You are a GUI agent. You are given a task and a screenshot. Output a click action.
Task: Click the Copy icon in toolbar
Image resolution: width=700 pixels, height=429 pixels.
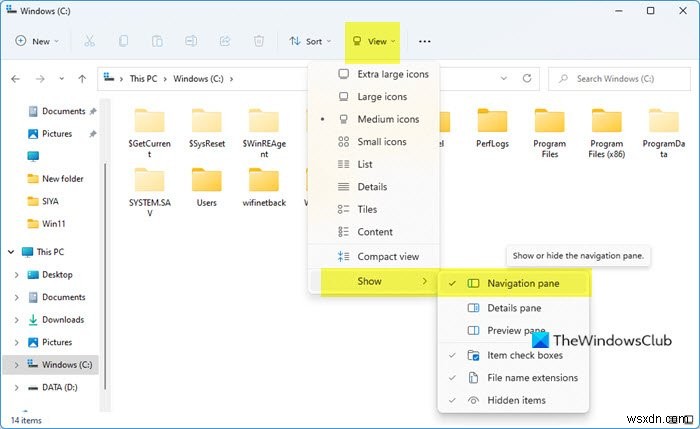pos(123,41)
